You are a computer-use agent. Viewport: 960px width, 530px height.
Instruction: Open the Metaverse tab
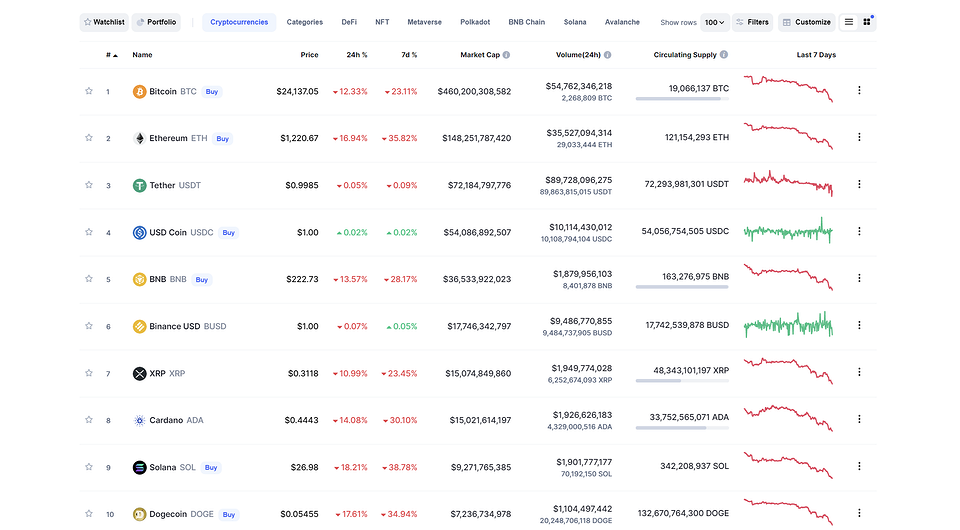424,22
